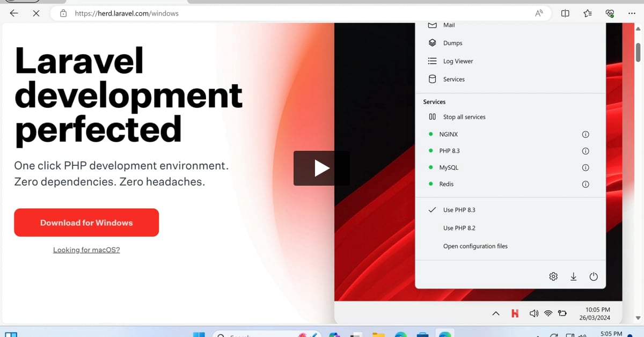The height and width of the screenshot is (337, 644).
Task: Click the volume icon in video tray
Action: (533, 313)
